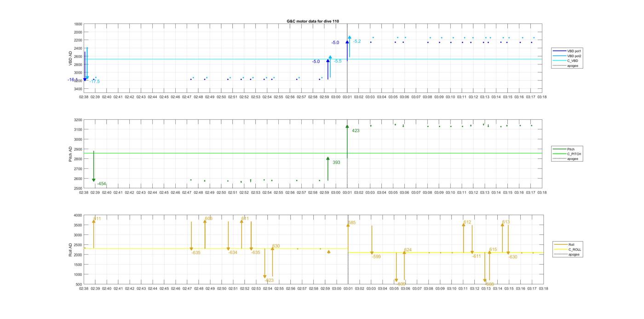Click the '1500' y-axis tick of Roll plot

click(78, 264)
